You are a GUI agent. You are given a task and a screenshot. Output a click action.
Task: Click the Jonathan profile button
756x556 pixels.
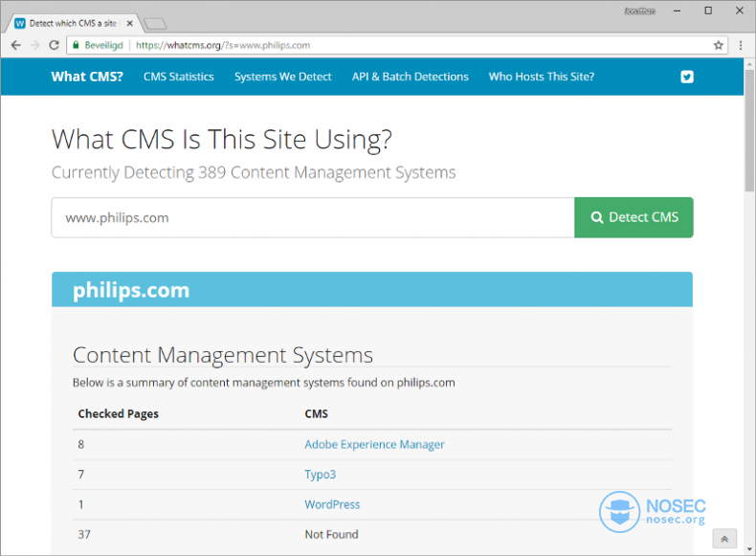click(640, 11)
